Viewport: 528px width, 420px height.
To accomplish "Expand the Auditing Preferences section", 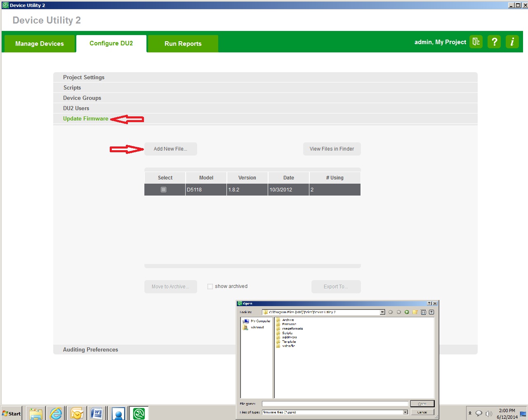I will [90, 349].
